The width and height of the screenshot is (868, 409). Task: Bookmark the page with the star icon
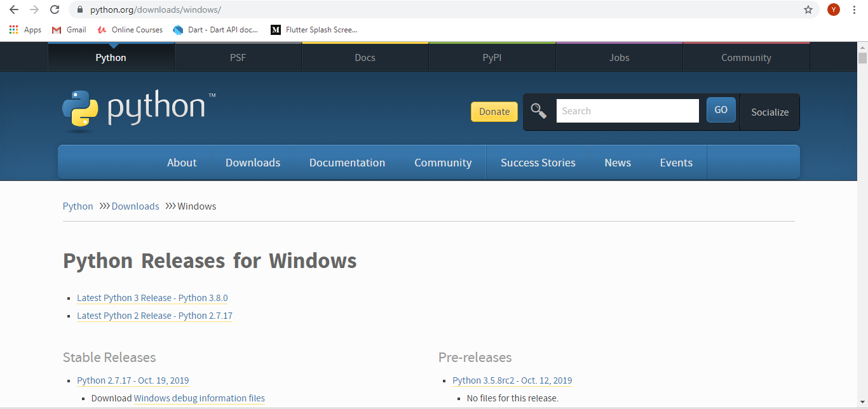point(808,10)
